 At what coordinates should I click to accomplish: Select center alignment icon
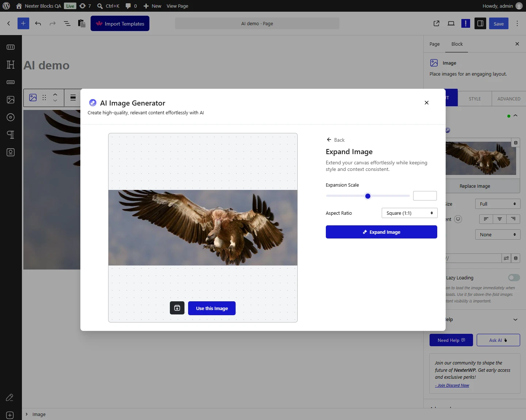(500, 219)
